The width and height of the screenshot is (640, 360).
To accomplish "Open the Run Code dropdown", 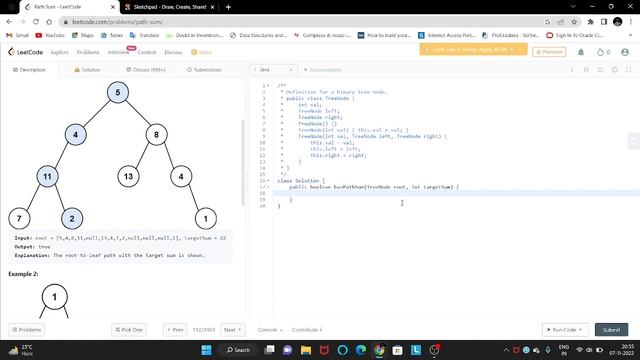I will click(565, 330).
